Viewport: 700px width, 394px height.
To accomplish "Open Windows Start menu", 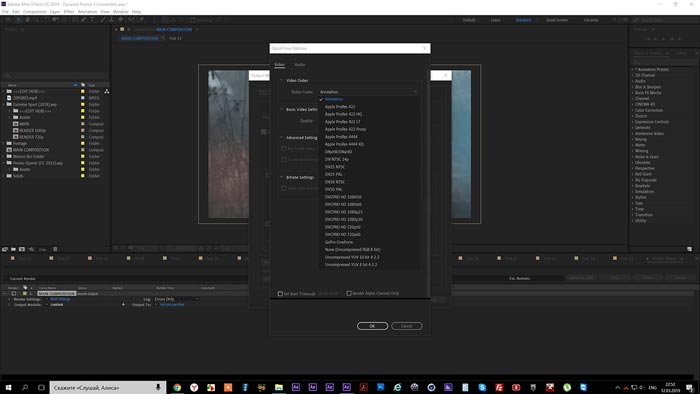I will (x=8, y=387).
